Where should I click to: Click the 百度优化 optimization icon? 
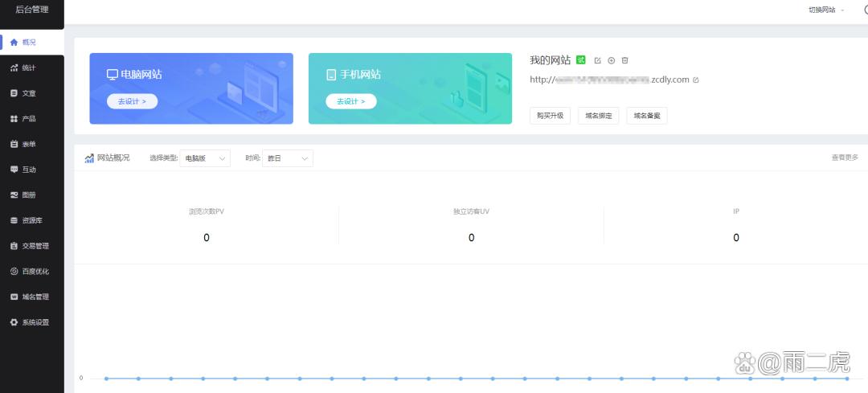pos(14,271)
